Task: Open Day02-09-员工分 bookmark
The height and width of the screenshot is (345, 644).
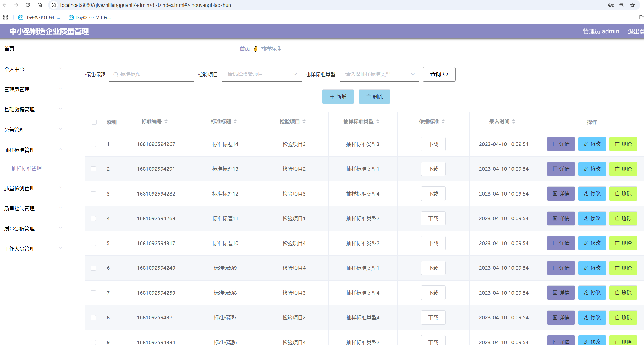Action: click(90, 17)
